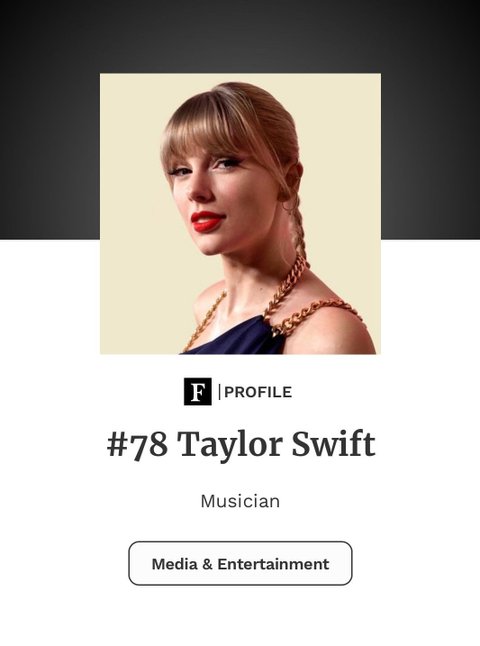This screenshot has height=646, width=480.
Task: Click the word "Swift" in the heading
Action: pyautogui.click(x=334, y=444)
